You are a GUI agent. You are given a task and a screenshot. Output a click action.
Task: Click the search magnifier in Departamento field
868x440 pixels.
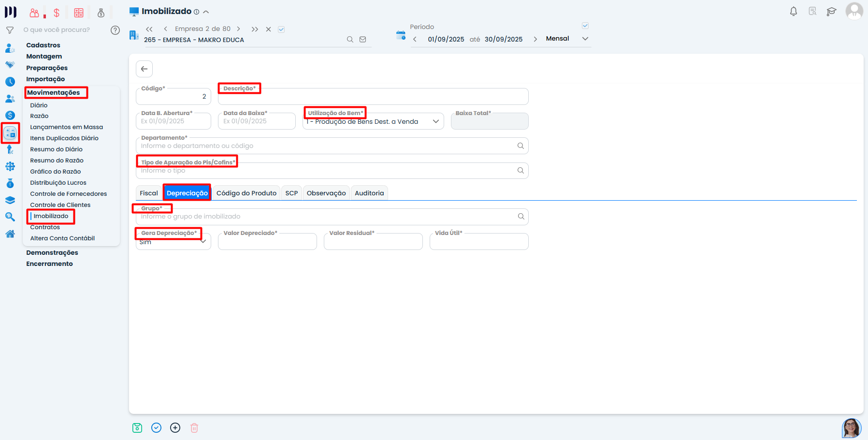coord(521,146)
